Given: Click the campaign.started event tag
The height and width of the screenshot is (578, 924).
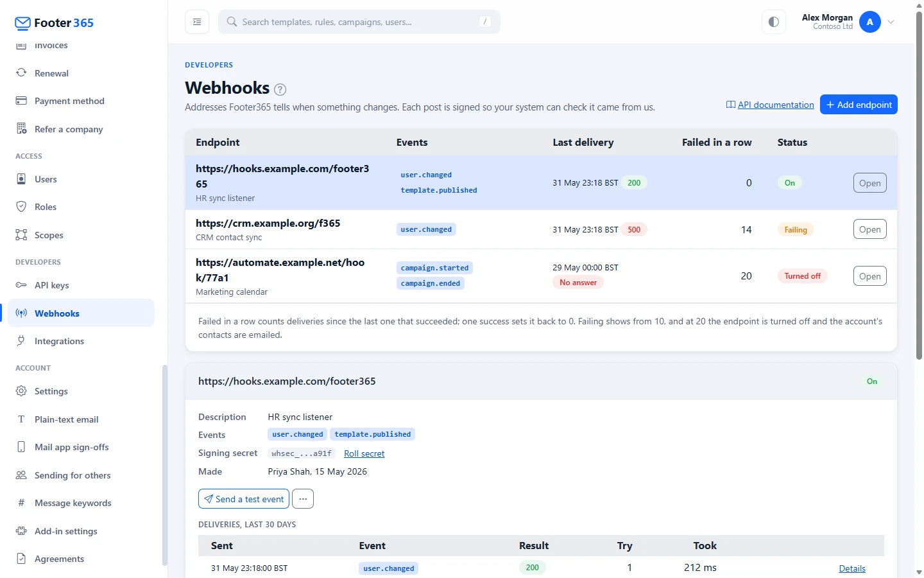Looking at the screenshot, I should click(434, 268).
